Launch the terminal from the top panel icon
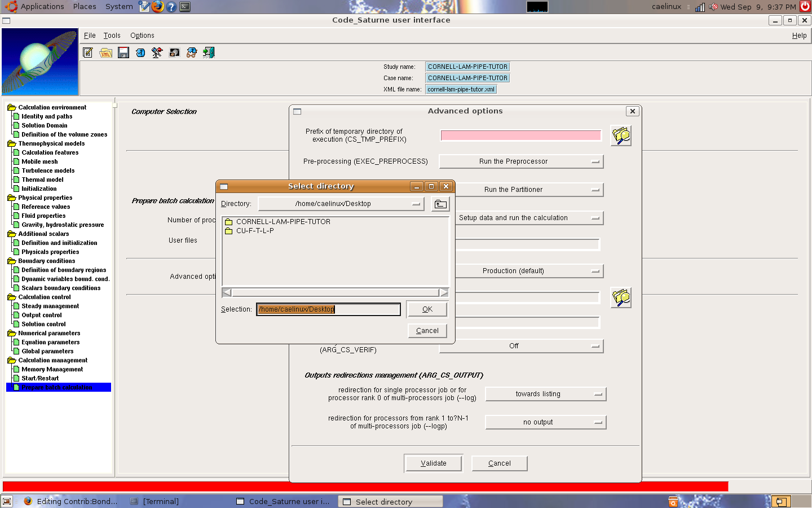Viewport: 812px width, 508px height. [x=185, y=7]
